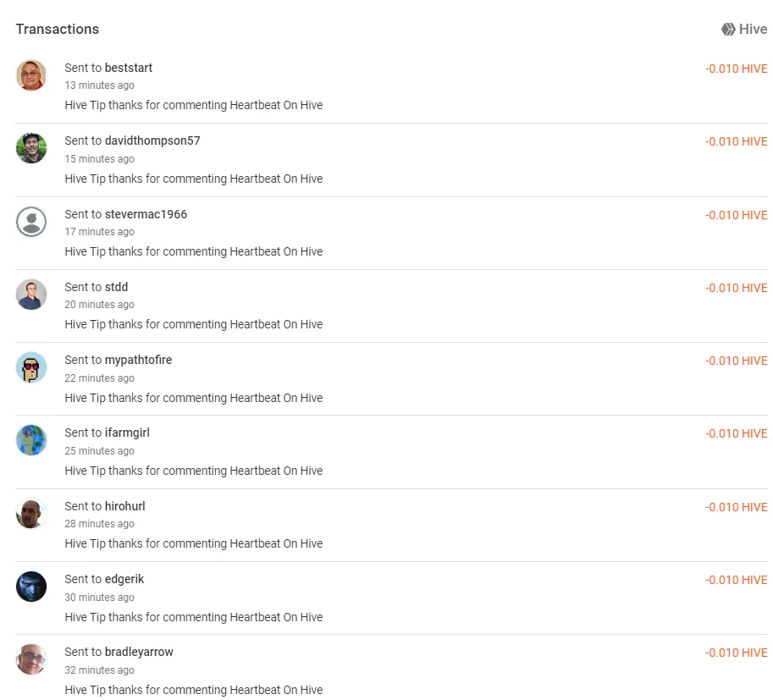This screenshot has width=773, height=700.
Task: Visit the bradleyarrow username link
Action: pyautogui.click(x=139, y=652)
